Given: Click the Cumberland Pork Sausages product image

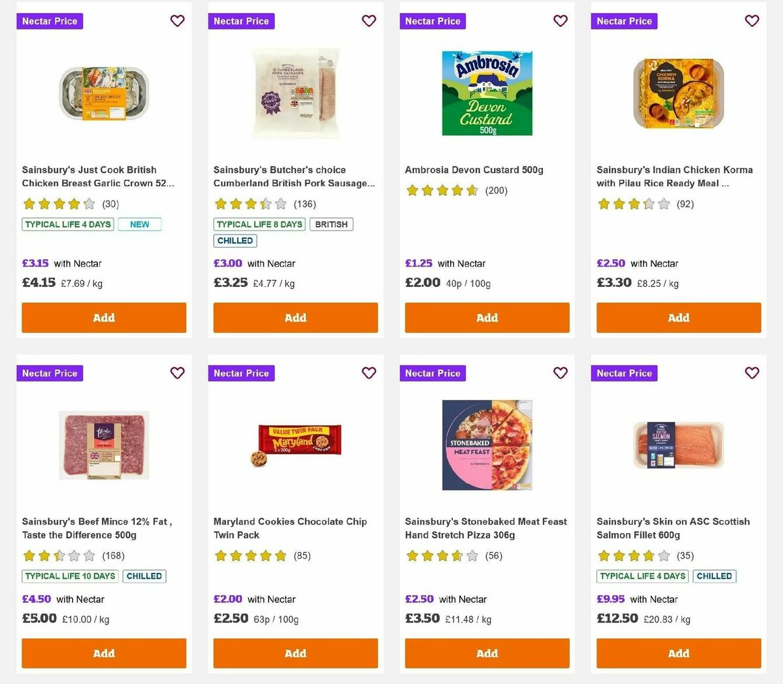Looking at the screenshot, I should point(295,93).
